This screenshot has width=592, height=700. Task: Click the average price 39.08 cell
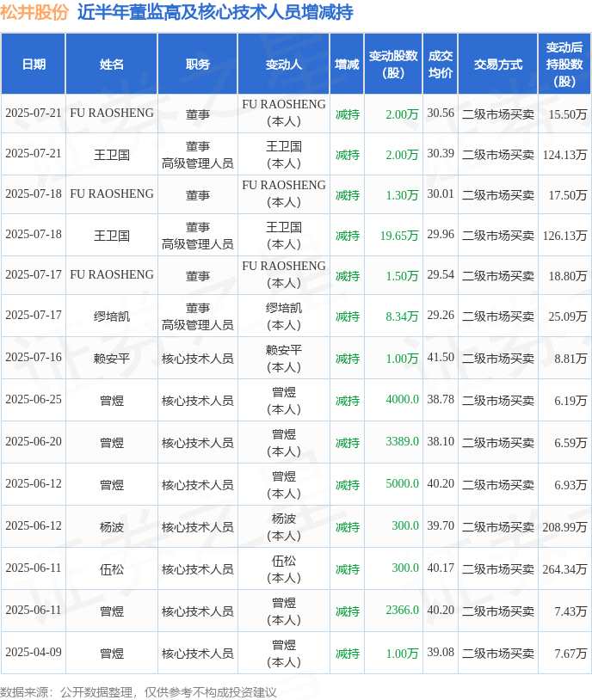441,652
